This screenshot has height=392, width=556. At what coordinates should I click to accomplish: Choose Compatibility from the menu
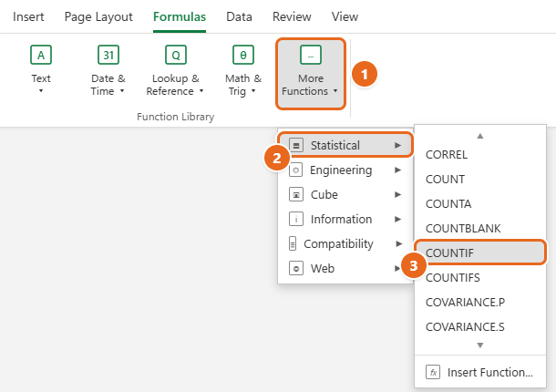point(345,243)
